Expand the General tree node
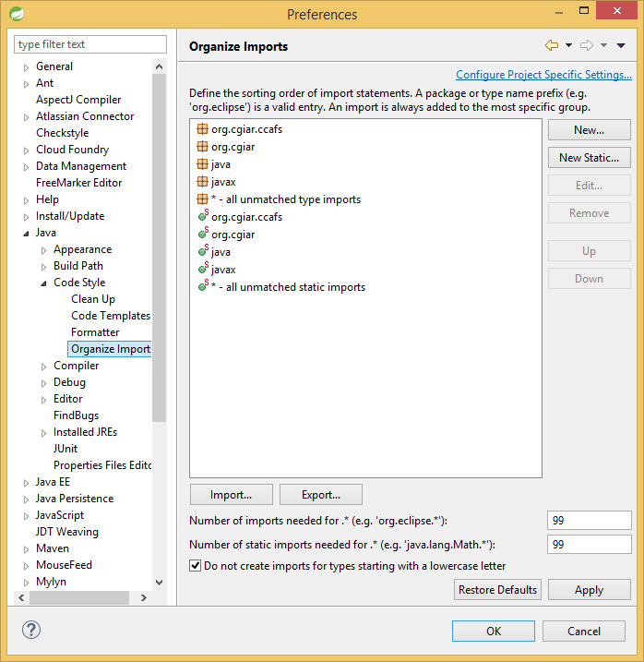The height and width of the screenshot is (662, 644). (x=26, y=67)
